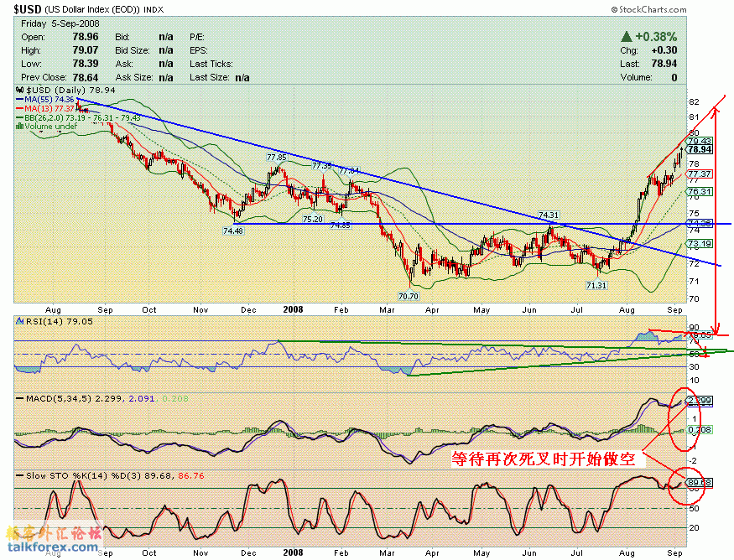Click the RSI(14) indicator icon

pyautogui.click(x=19, y=321)
